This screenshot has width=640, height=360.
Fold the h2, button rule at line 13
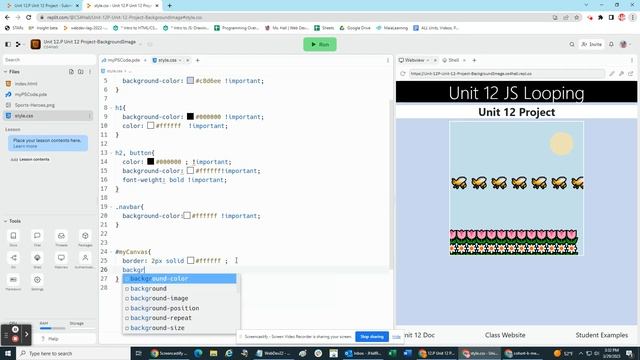[111, 153]
